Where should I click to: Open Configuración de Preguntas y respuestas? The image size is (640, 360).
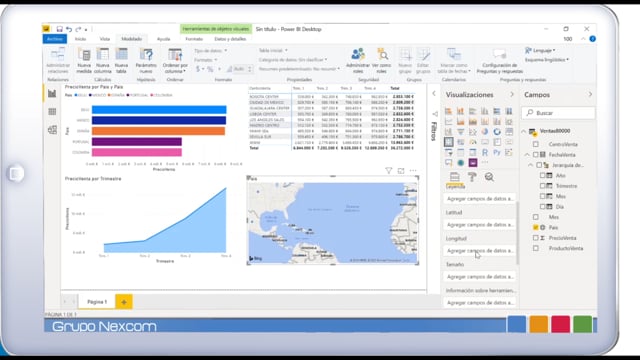[x=500, y=60]
